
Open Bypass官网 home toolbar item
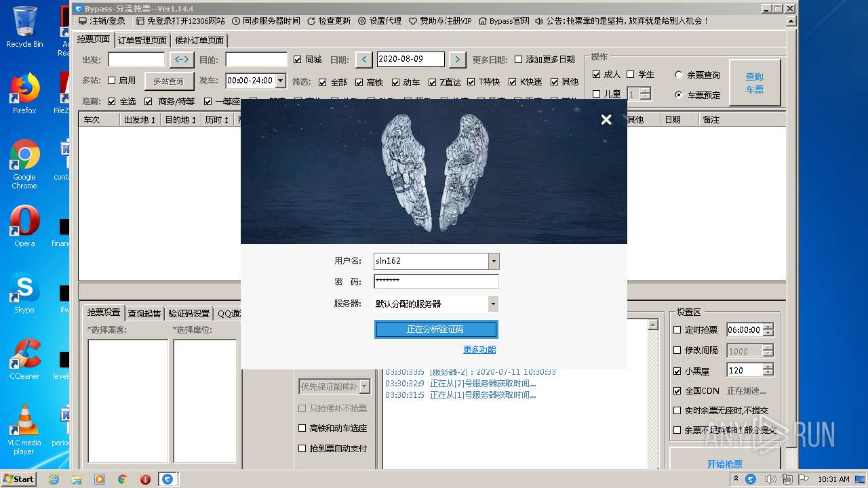504,21
